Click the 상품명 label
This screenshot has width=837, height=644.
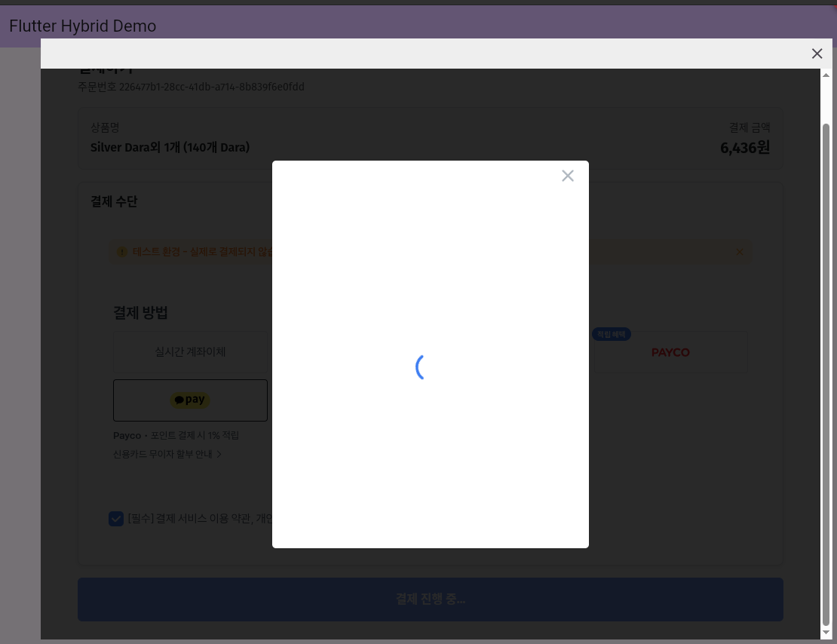(x=105, y=127)
